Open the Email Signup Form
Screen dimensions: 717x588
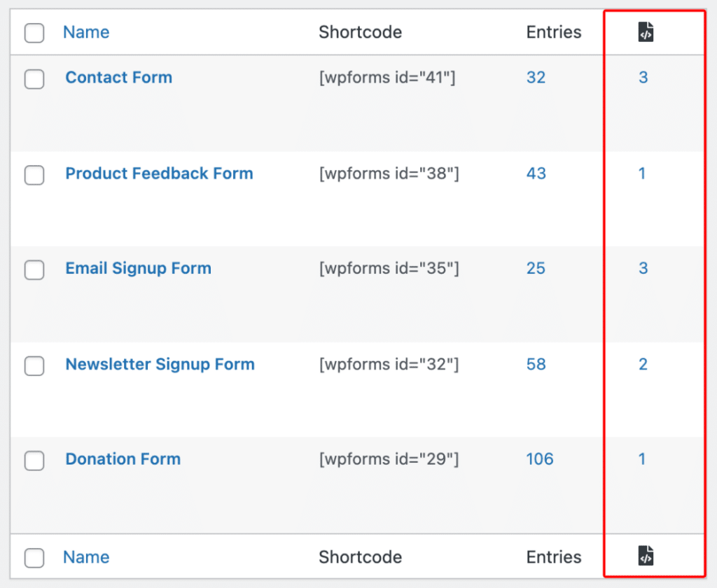pyautogui.click(x=138, y=268)
